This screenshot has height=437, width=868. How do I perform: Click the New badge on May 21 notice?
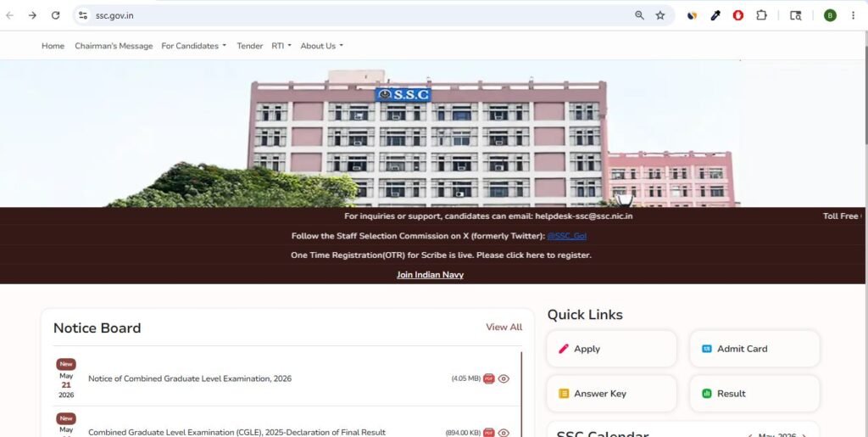pos(66,364)
